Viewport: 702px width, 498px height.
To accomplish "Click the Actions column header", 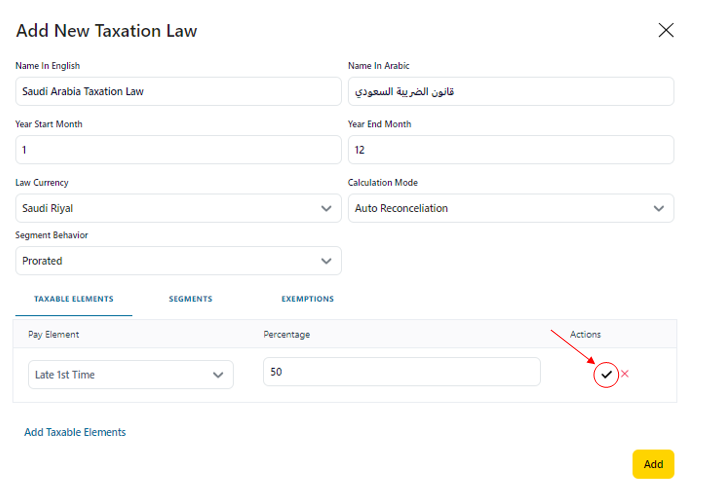I will coord(585,334).
